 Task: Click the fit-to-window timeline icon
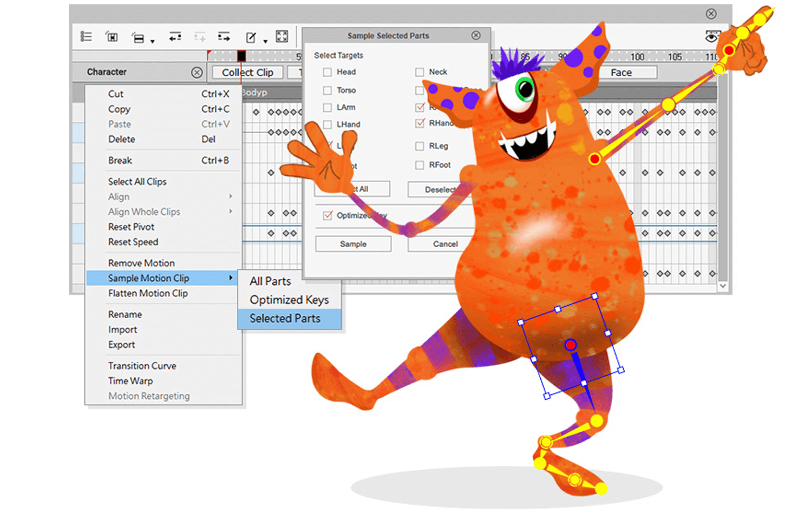(x=112, y=37)
